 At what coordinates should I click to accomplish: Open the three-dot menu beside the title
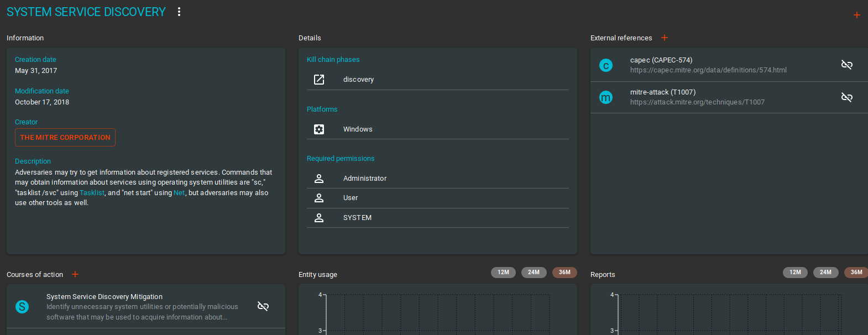(x=179, y=12)
